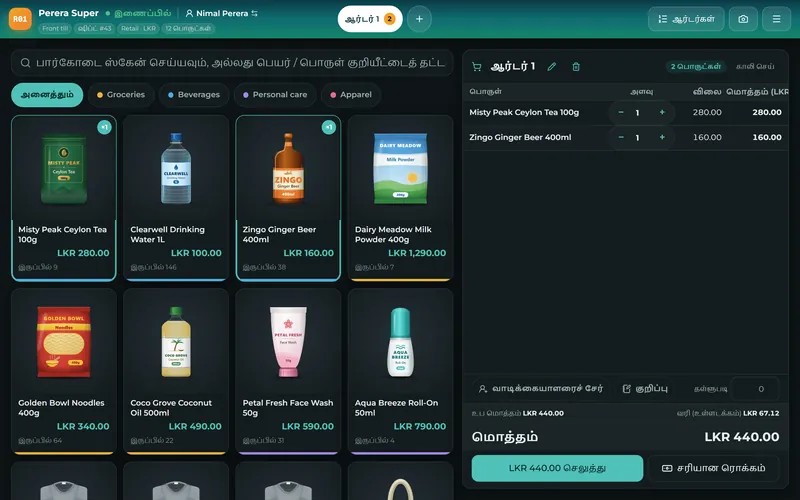Open the ஆர்டர்கள் orders list
Viewport: 800px width, 500px height.
[x=686, y=19]
